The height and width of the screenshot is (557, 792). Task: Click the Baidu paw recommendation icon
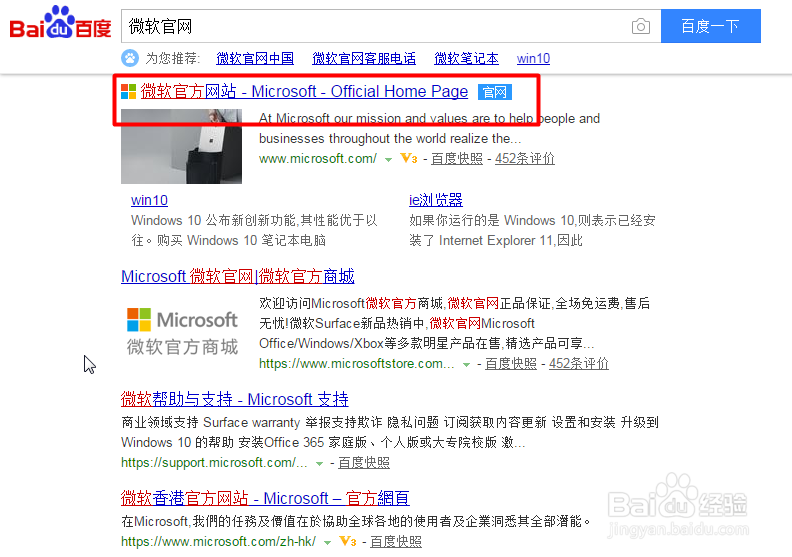point(130,58)
